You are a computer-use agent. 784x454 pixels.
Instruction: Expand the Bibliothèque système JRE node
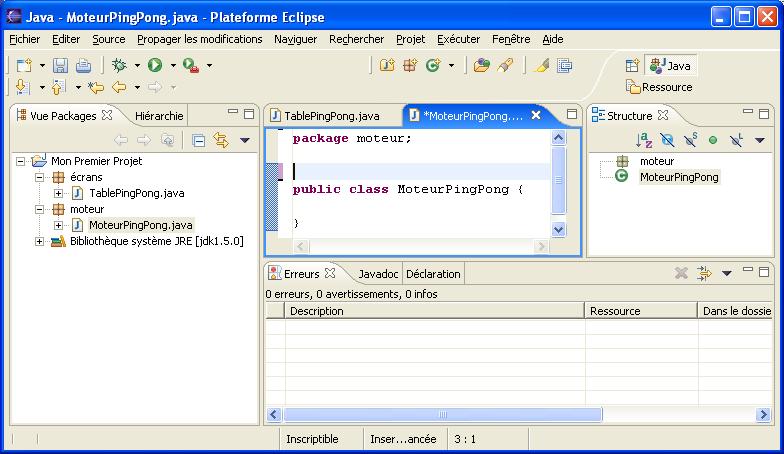click(40, 241)
